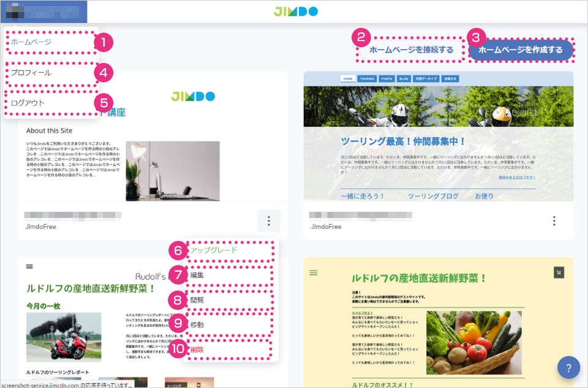Open the blue help question mark button
Image resolution: width=588 pixels, height=388 pixels.
click(x=568, y=367)
